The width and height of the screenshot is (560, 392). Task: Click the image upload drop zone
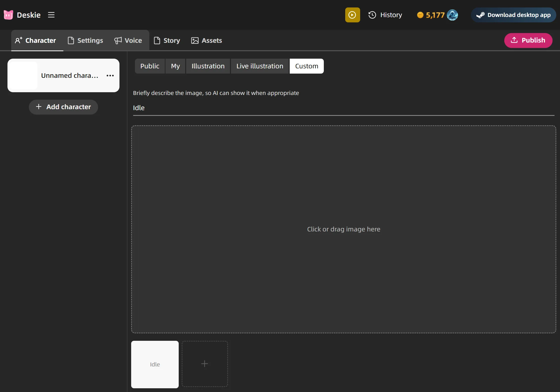[x=343, y=229]
